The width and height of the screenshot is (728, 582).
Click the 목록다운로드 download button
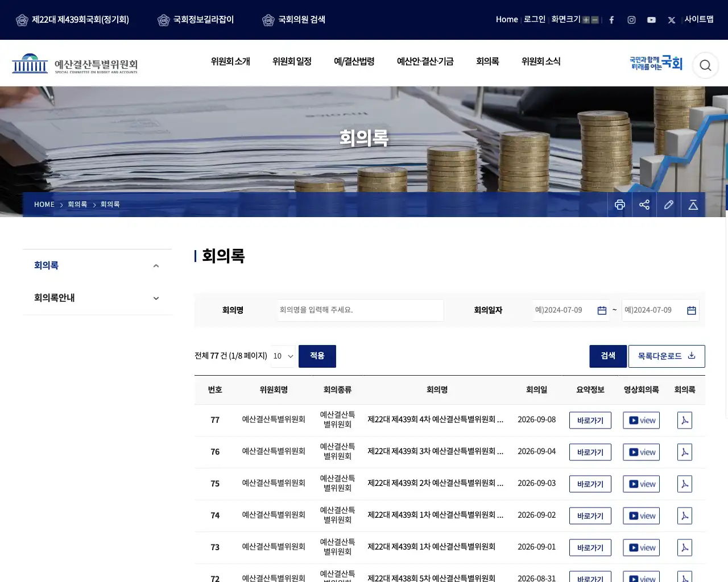tap(667, 356)
